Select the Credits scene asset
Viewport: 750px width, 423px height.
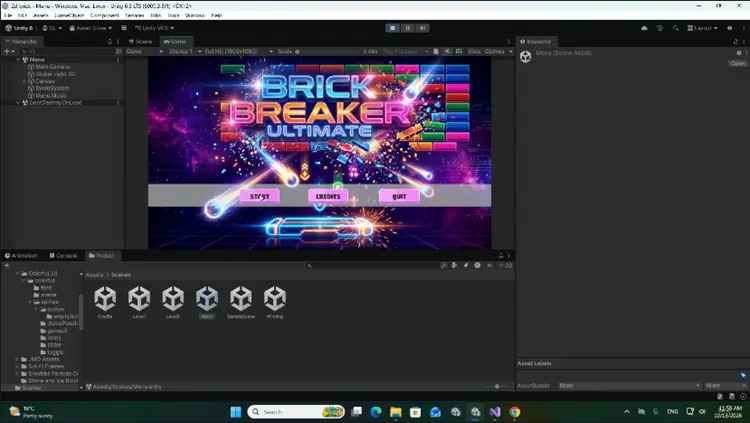tap(105, 301)
